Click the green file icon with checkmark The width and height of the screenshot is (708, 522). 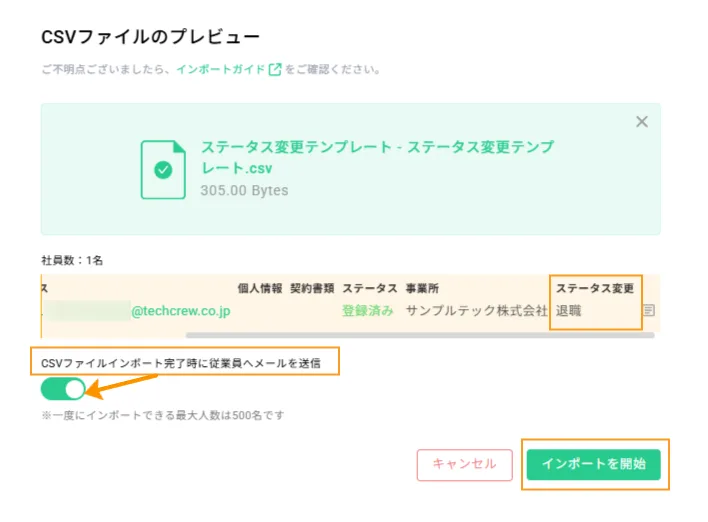163,170
